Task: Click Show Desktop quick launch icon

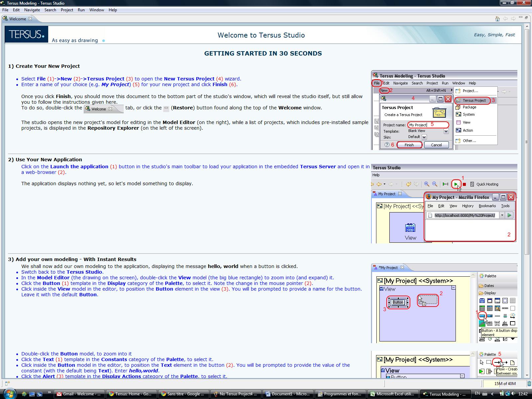Action: click(x=32, y=394)
